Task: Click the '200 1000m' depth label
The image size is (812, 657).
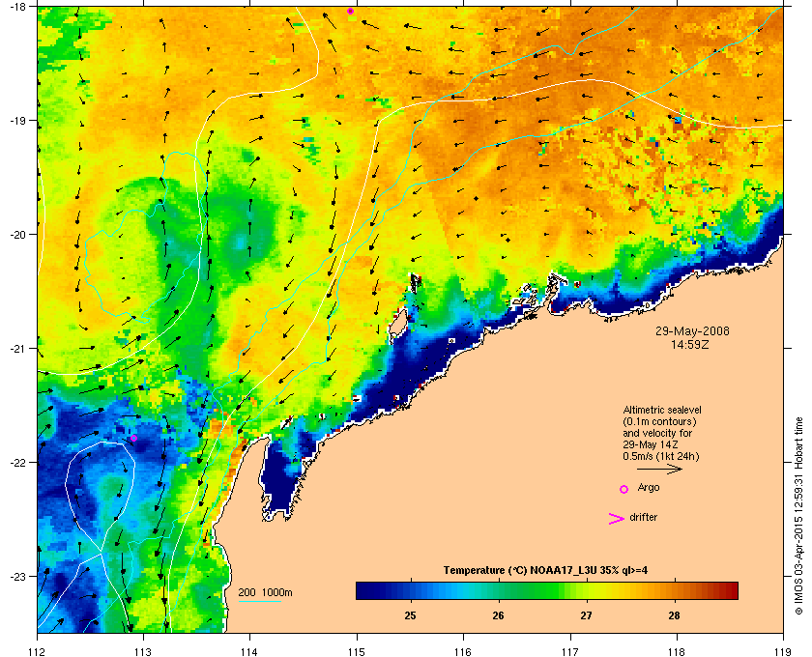Action: pos(265,592)
